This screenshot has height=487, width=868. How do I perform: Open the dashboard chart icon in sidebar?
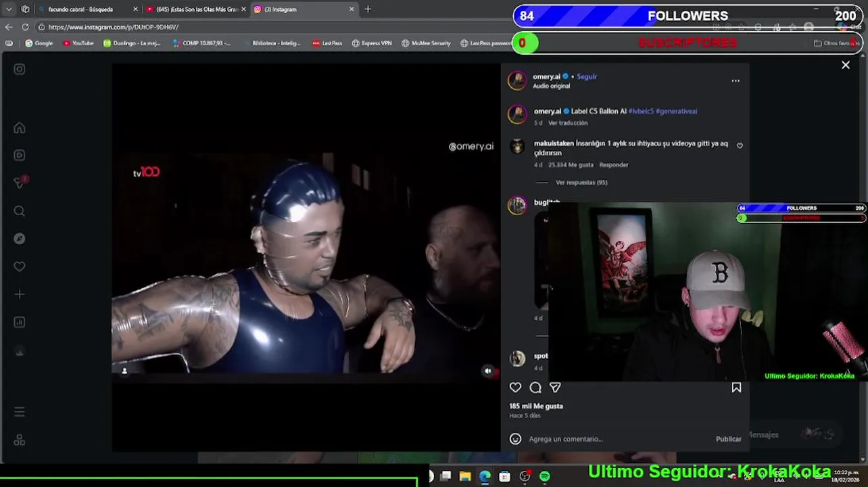20,322
